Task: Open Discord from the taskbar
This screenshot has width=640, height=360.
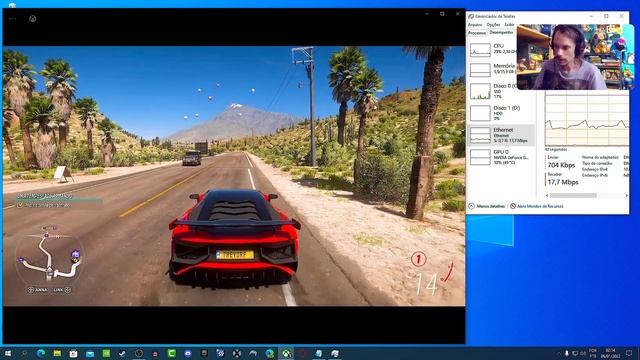Action: point(188,353)
